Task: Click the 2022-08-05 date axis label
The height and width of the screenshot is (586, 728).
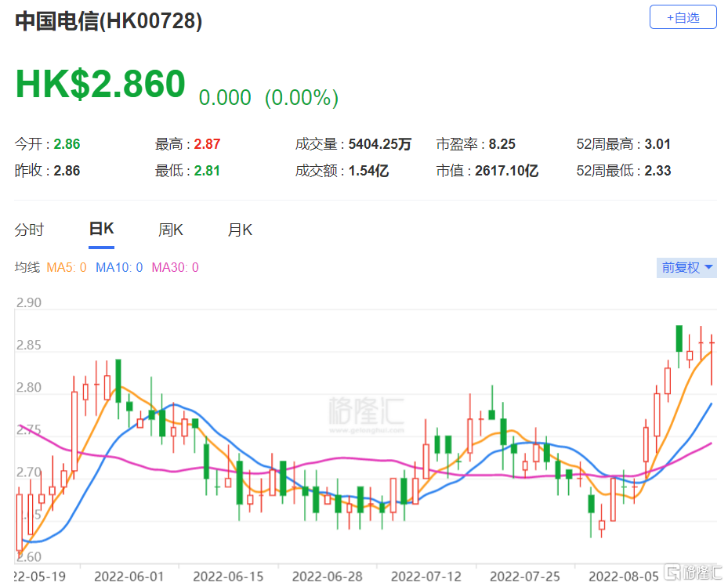Action: point(624,577)
